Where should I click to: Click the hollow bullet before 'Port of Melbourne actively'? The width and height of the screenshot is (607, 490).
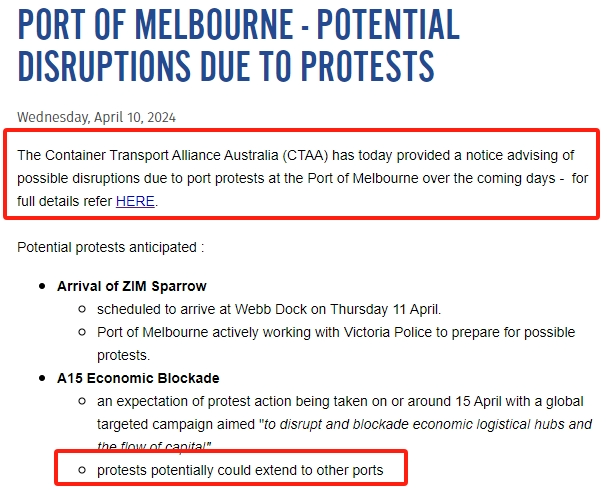pos(82,332)
